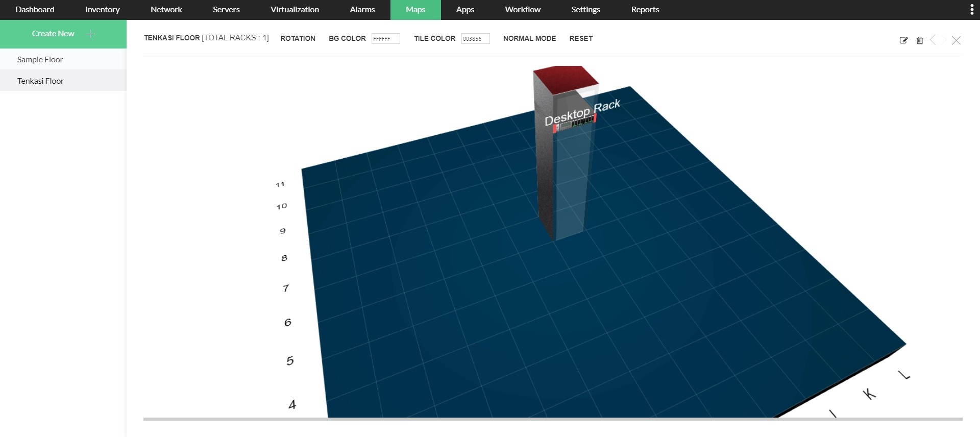Click row label 4 on floor

click(x=292, y=405)
